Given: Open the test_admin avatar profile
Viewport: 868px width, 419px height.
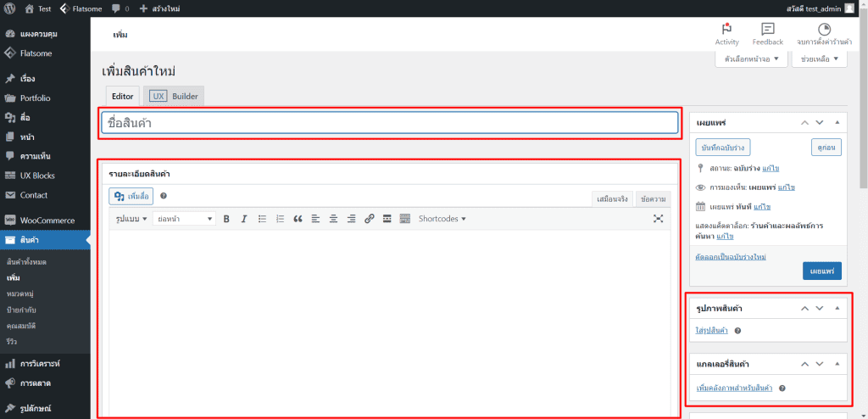Looking at the screenshot, I should tap(849, 8).
